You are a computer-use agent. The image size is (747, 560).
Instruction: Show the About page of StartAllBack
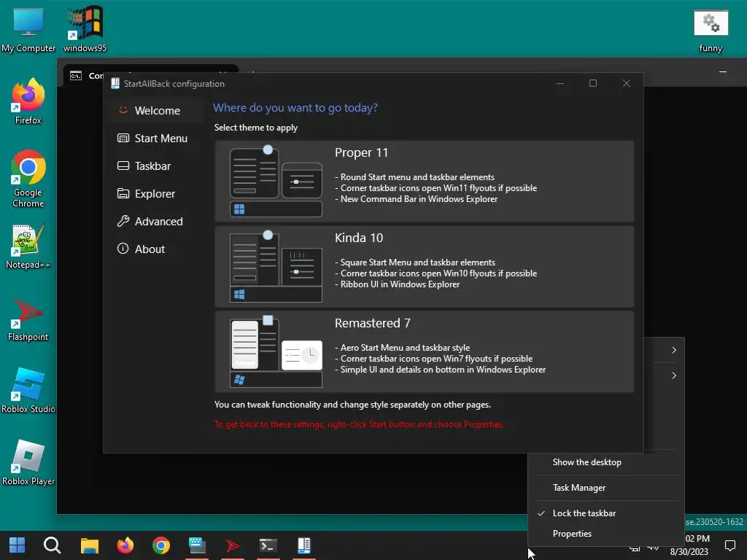point(157,249)
